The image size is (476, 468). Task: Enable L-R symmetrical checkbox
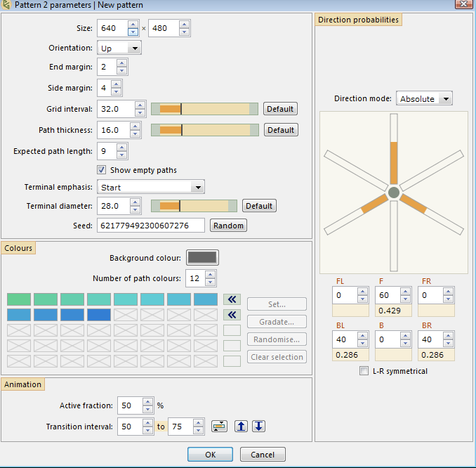coord(364,371)
